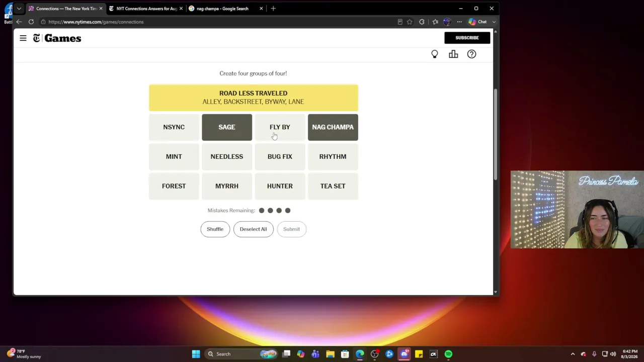Click the volume icon in system tray
This screenshot has width=644, height=362.
pyautogui.click(x=613, y=354)
